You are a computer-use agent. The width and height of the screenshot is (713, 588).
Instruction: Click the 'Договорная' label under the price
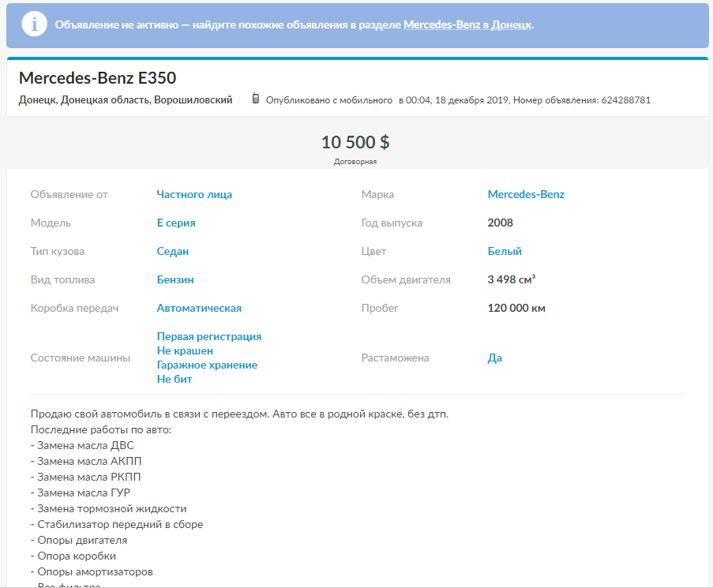pos(355,162)
